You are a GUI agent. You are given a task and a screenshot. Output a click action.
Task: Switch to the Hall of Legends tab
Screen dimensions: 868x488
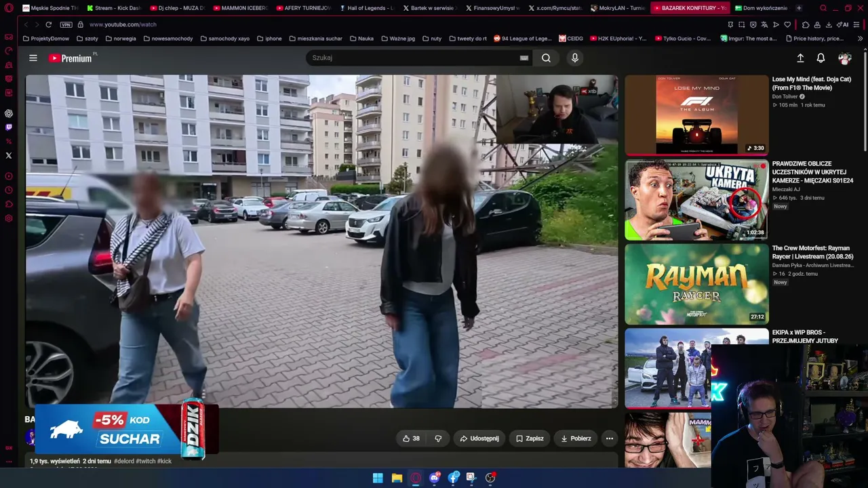click(x=366, y=8)
